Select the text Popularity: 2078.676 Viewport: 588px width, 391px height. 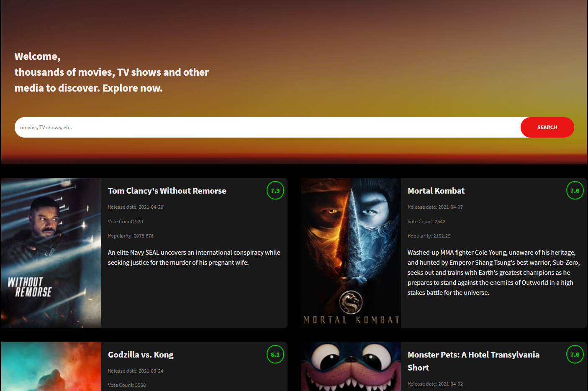point(131,236)
